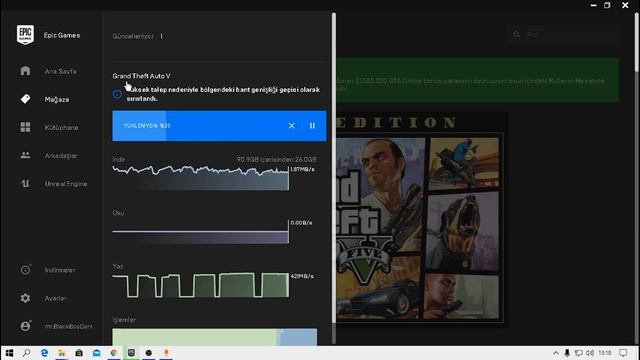Click the store search input field
The image size is (640, 360).
(564, 34)
